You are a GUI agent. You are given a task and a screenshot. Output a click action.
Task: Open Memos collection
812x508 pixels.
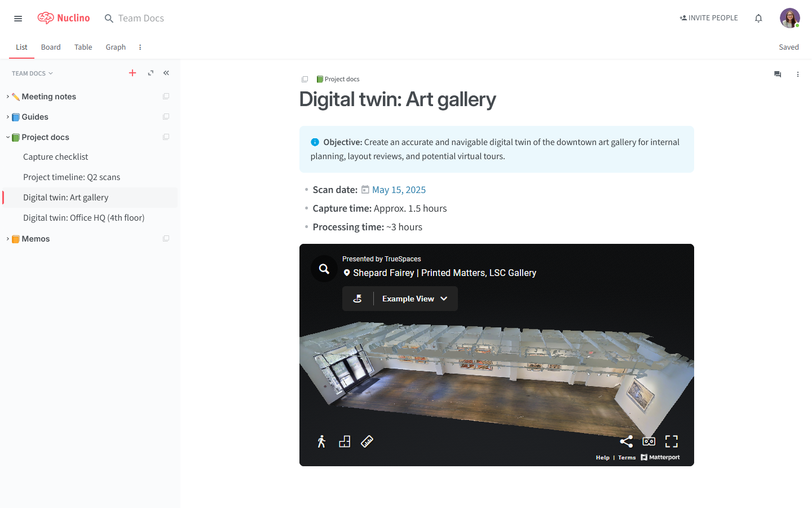36,239
